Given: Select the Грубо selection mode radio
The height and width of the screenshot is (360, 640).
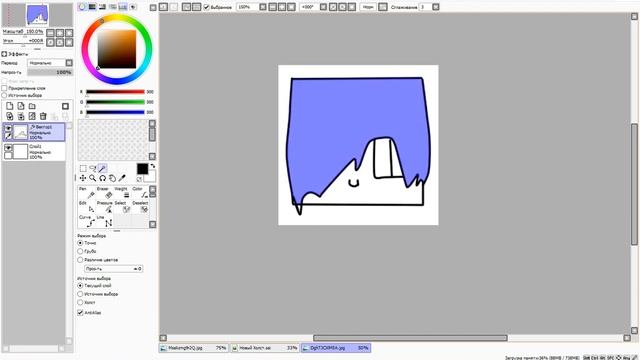Looking at the screenshot, I should click(80, 251).
